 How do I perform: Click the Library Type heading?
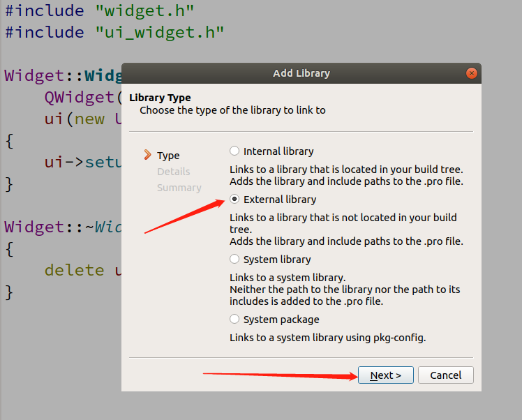coord(160,98)
